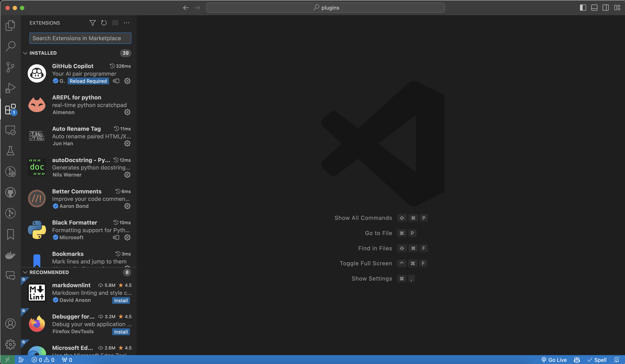Open the Docker view in activity bar
Screen dimensions: 625x364
(10, 255)
